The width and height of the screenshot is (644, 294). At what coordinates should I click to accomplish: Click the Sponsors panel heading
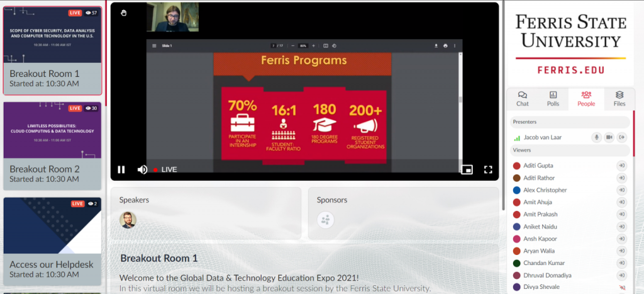coord(332,200)
